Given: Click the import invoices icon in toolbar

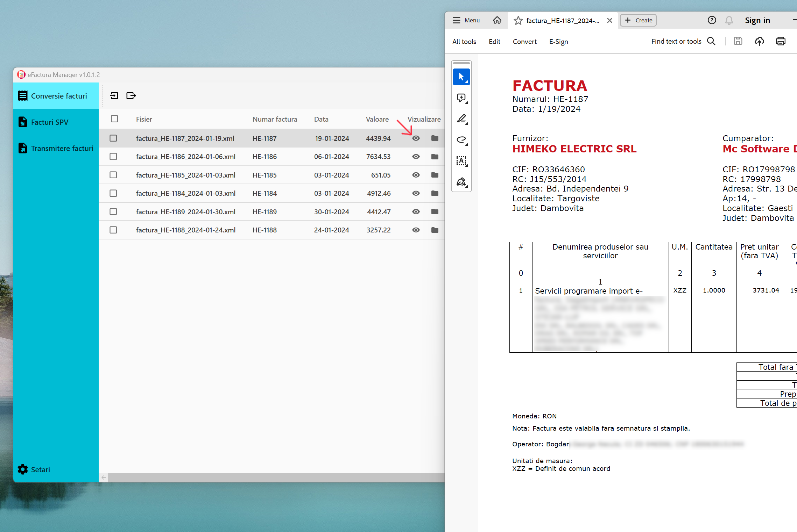Looking at the screenshot, I should point(114,95).
